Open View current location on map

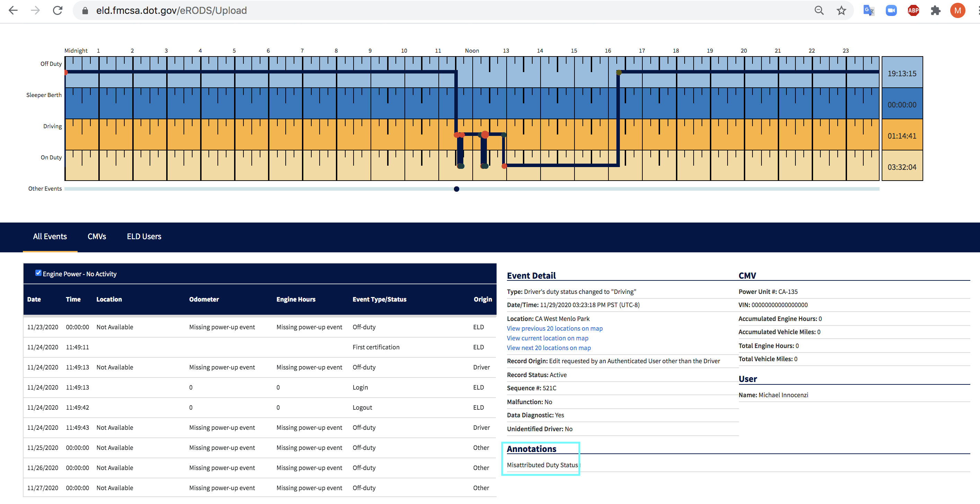click(x=547, y=338)
